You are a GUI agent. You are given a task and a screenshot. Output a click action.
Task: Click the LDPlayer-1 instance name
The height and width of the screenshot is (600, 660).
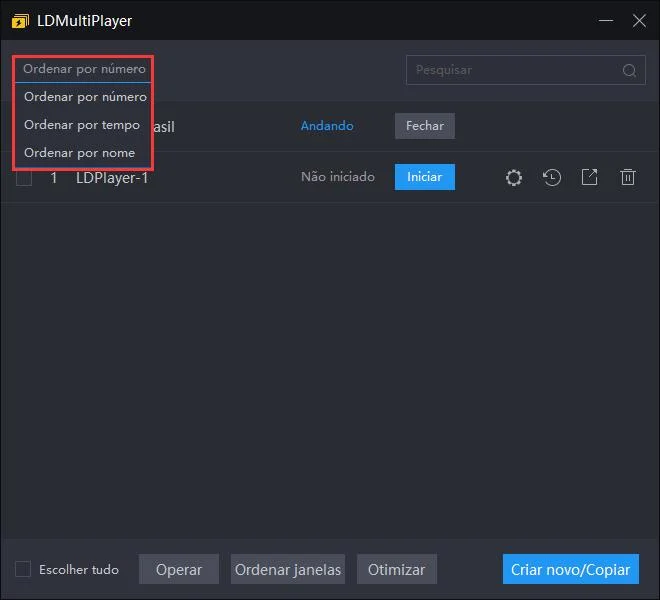(112, 178)
